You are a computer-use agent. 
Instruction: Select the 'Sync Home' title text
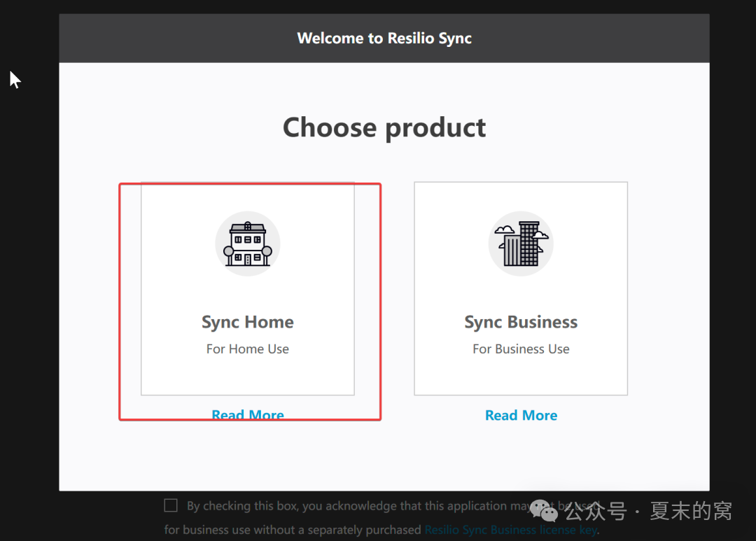pos(247,322)
